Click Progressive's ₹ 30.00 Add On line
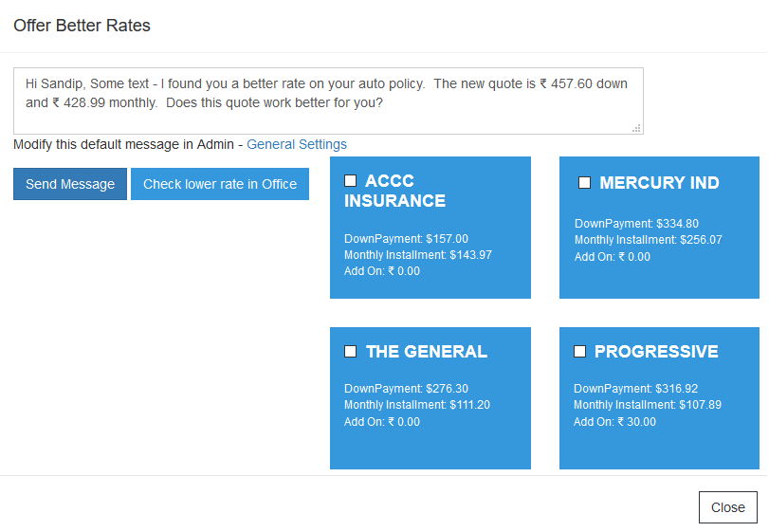The height and width of the screenshot is (532, 769). coord(614,422)
